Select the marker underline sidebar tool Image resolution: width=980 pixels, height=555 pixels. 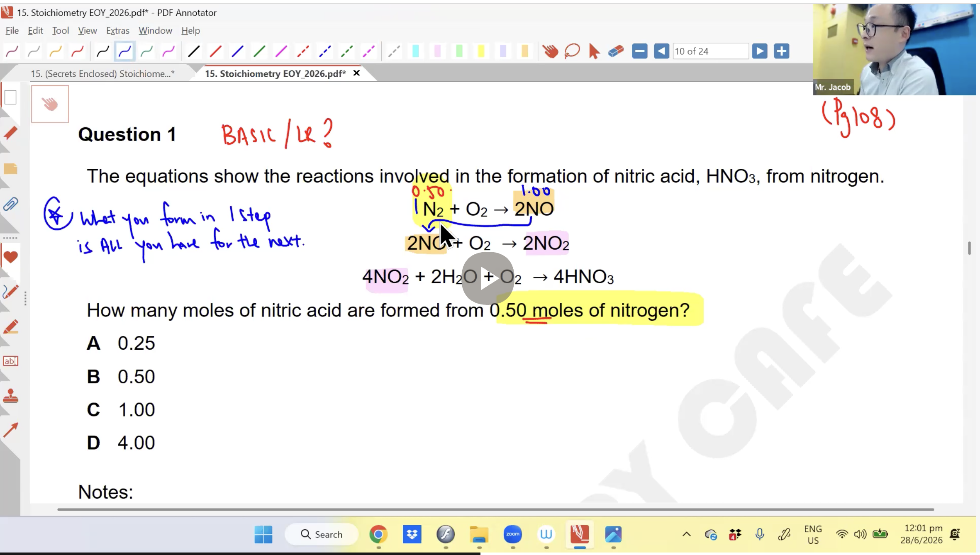pyautogui.click(x=10, y=326)
